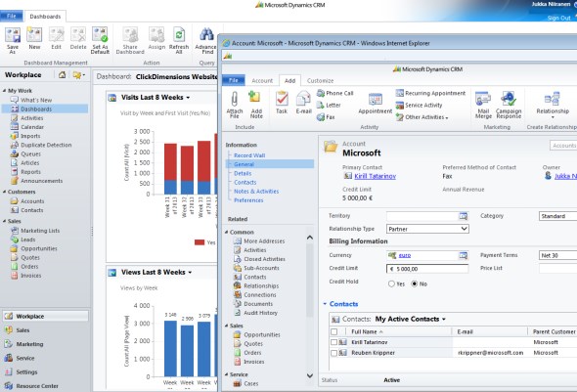This screenshot has height=392, width=577.
Task: Select the Add ribbon tab
Action: coord(290,80)
